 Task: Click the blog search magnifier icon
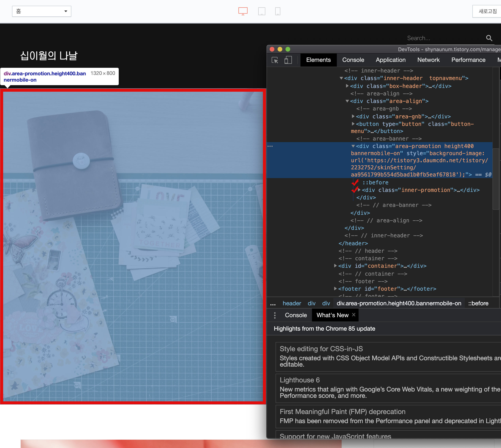tap(489, 38)
